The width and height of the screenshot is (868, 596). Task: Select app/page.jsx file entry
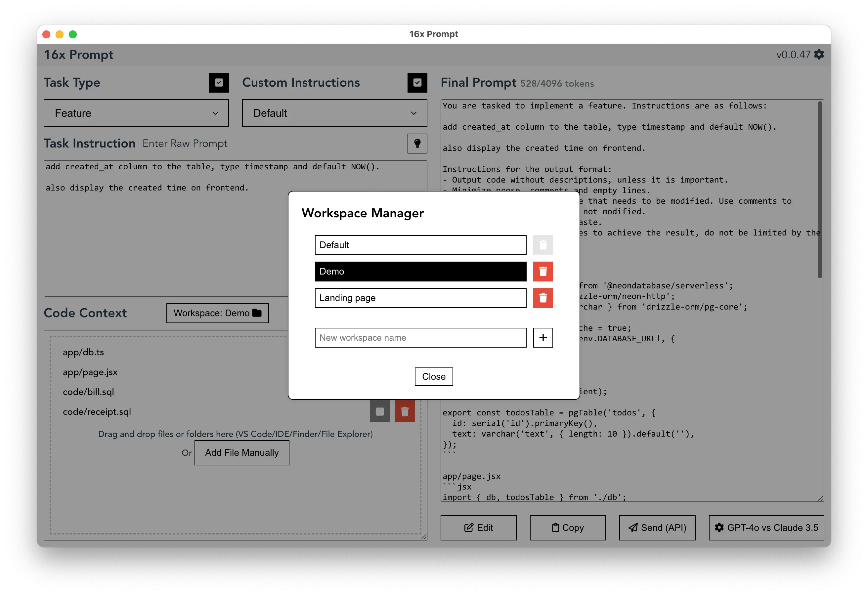point(90,372)
